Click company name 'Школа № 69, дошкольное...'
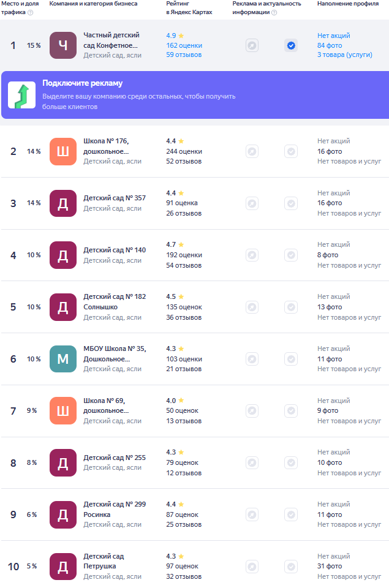This screenshot has height=588, width=389. 106,405
